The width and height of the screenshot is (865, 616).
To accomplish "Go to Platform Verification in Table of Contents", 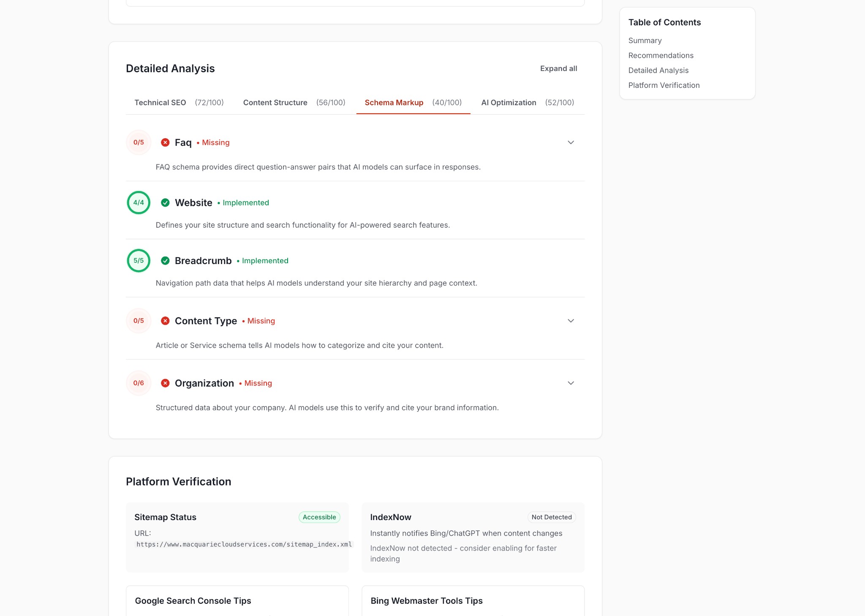I will pos(664,85).
